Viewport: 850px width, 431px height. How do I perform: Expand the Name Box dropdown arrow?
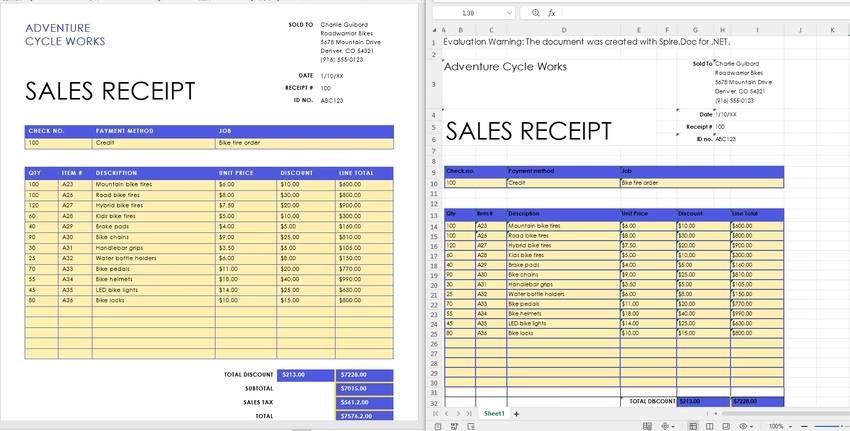[509, 13]
